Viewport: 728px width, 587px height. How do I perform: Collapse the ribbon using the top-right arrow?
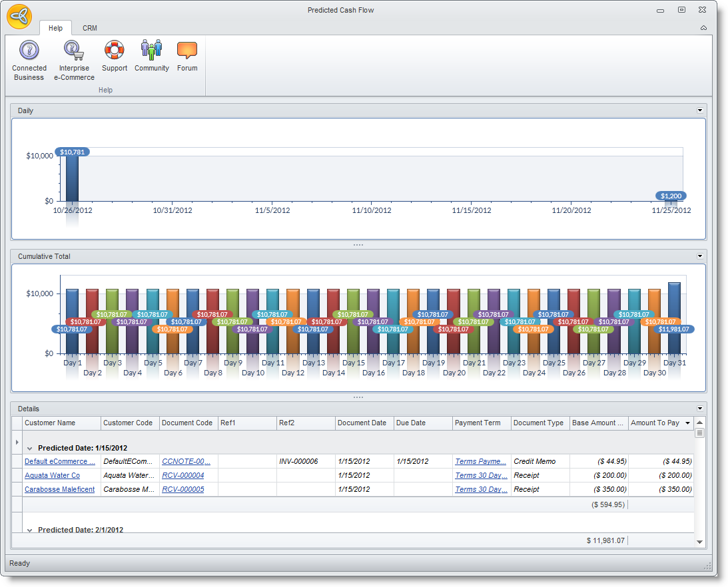click(x=703, y=28)
